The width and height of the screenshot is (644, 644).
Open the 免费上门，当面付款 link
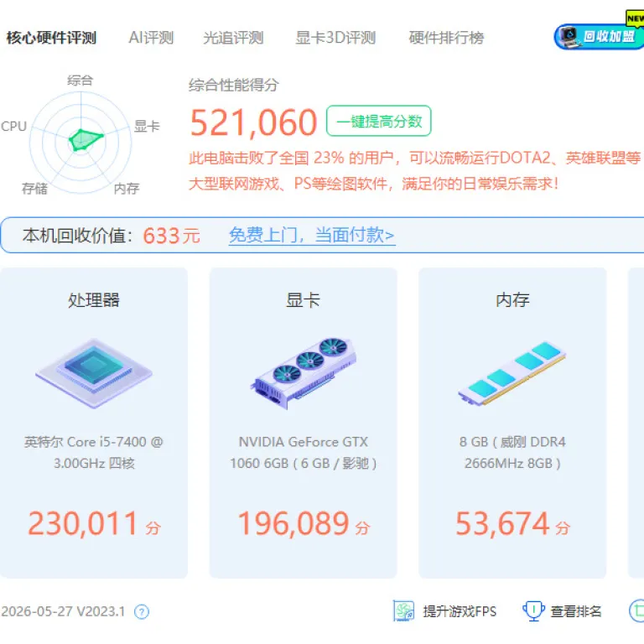pyautogui.click(x=312, y=236)
